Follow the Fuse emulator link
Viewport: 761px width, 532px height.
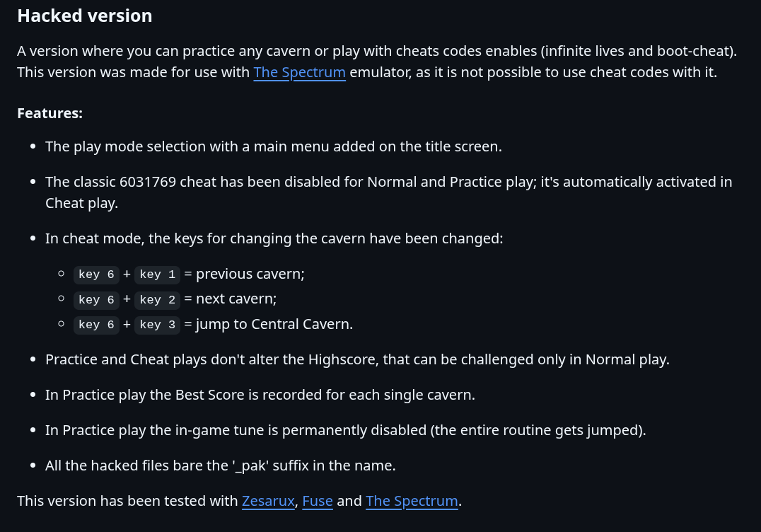pos(318,501)
